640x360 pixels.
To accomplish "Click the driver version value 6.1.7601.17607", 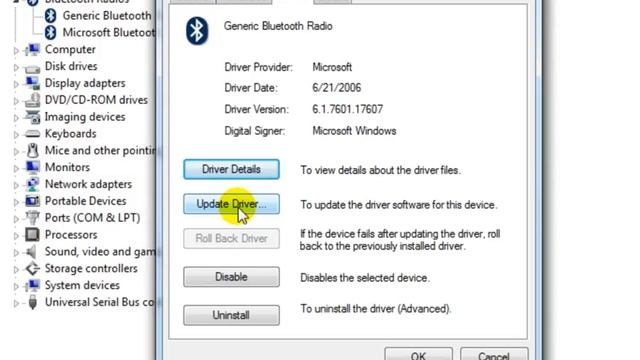I will 348,109.
